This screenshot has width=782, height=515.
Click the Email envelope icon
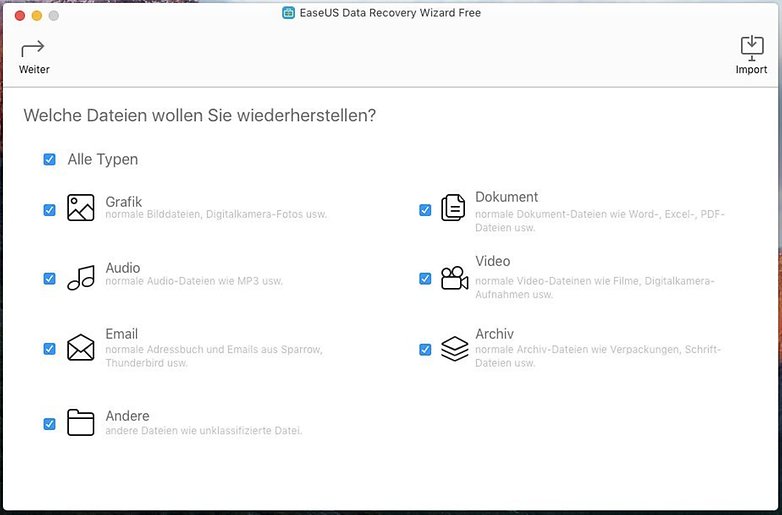(81, 347)
